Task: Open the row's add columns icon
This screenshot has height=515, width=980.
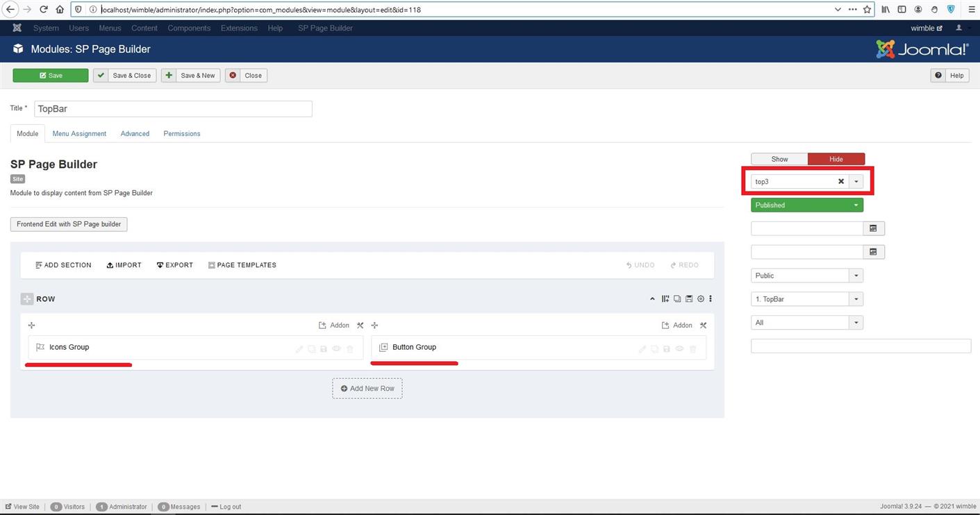Action: (x=665, y=299)
